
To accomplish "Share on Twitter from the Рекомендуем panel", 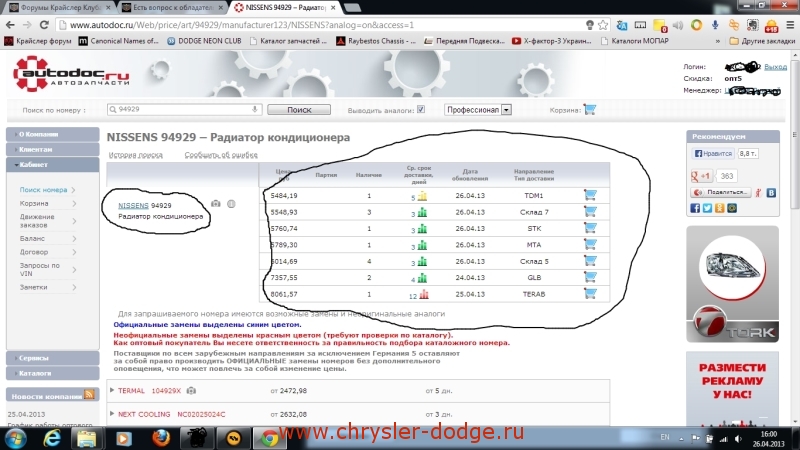I will point(707,208).
